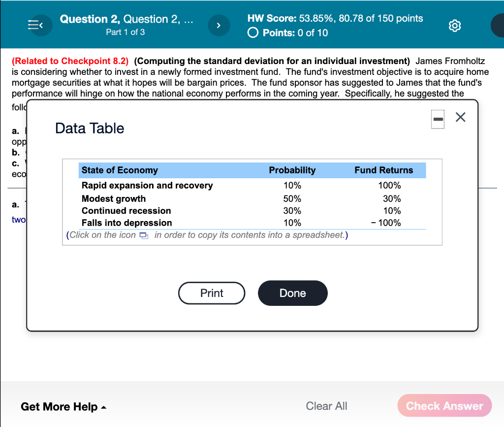Go to the next question using the arrow
The image size is (504, 427).
pos(219,25)
